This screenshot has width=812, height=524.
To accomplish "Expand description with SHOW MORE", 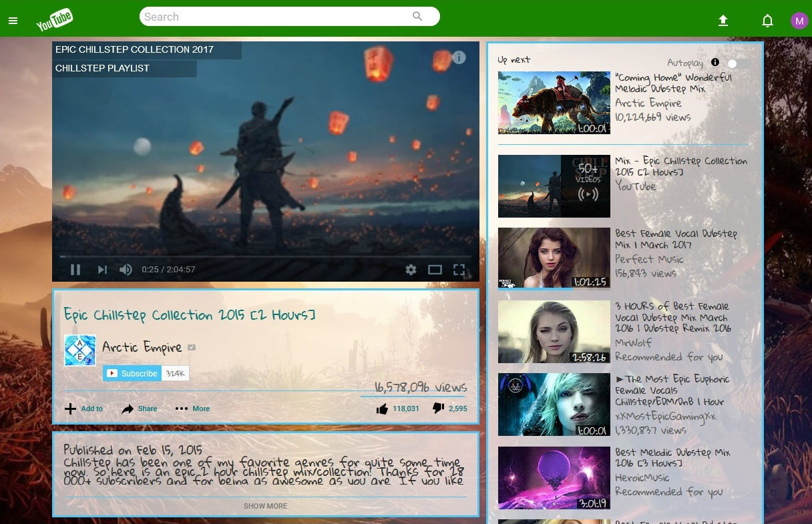I will (x=265, y=506).
